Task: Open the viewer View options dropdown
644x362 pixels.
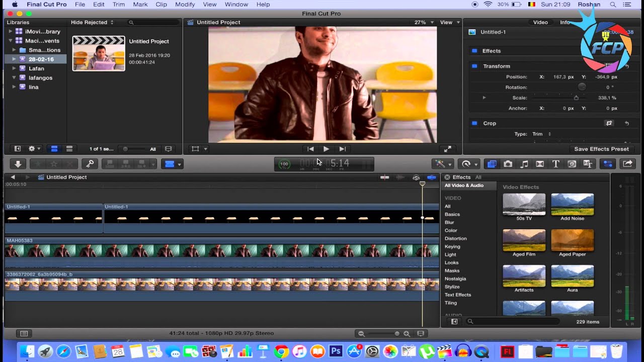Action: [450, 22]
